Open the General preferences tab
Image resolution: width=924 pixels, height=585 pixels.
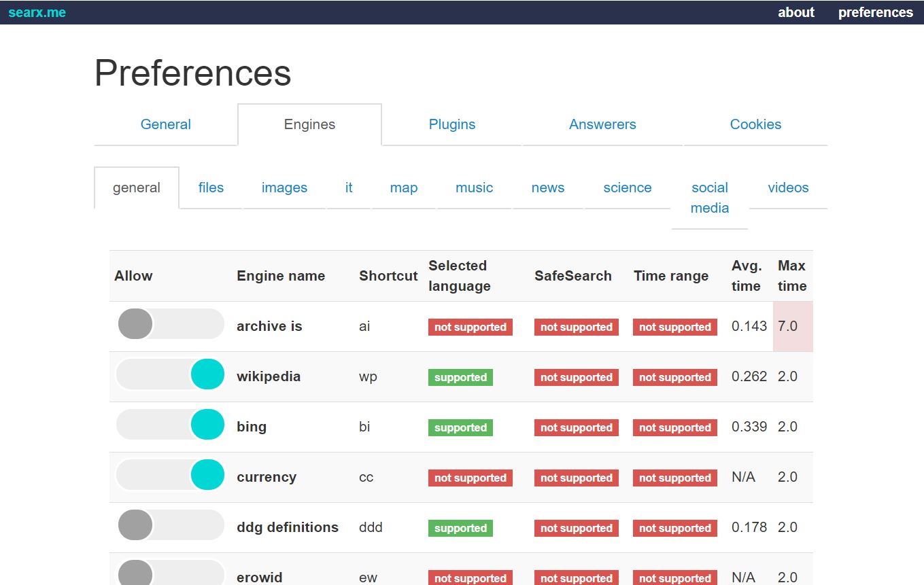coord(165,124)
